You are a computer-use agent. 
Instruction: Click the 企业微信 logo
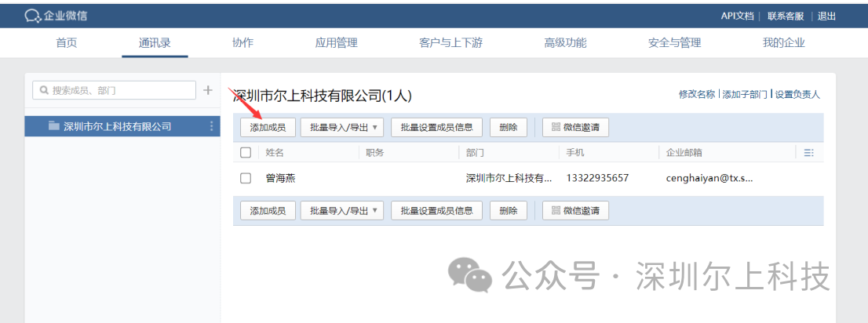tap(56, 16)
